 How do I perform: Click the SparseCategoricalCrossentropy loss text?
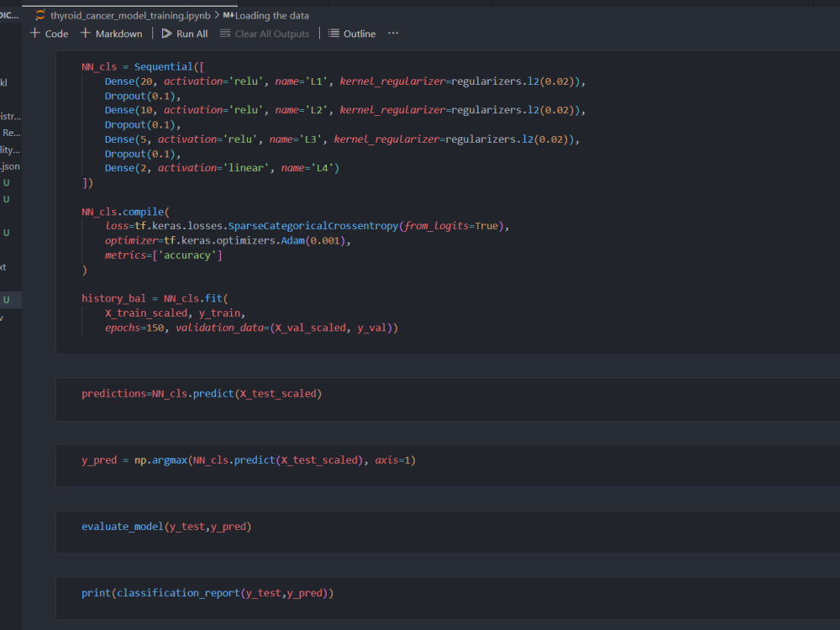click(313, 226)
